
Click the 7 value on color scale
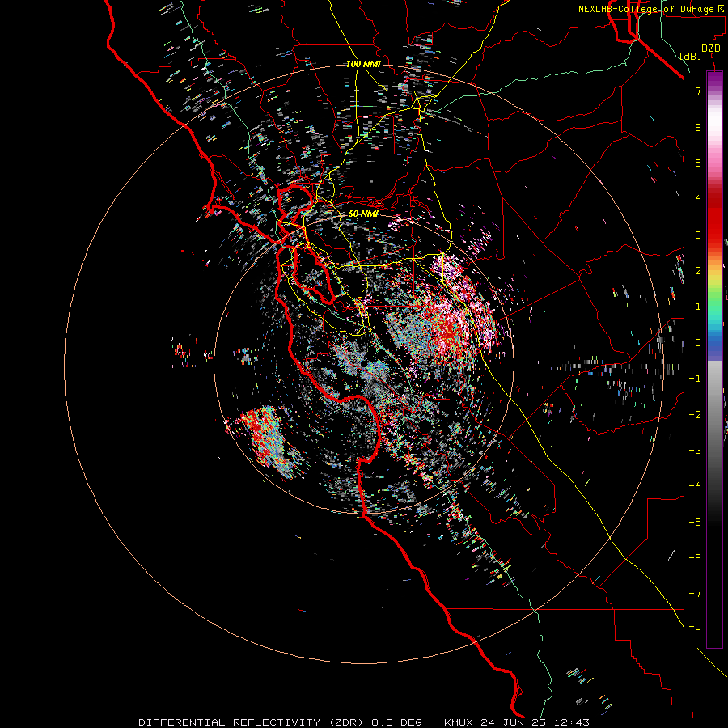tap(698, 91)
